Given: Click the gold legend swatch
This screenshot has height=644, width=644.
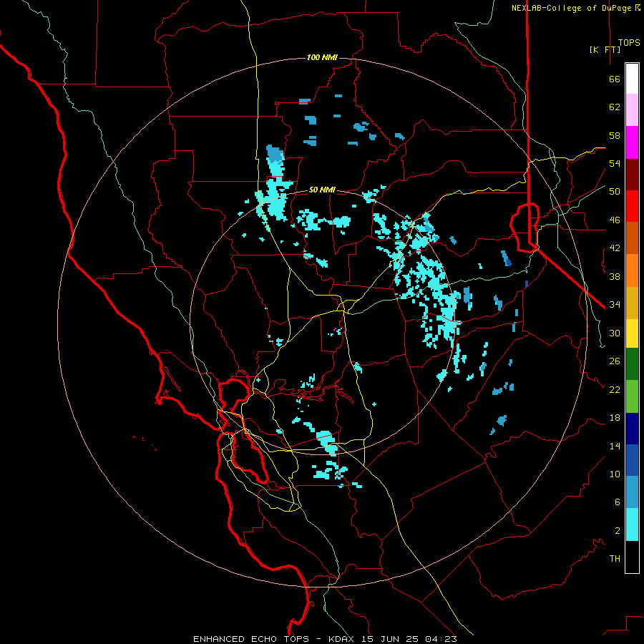Looking at the screenshot, I should click(x=632, y=303).
